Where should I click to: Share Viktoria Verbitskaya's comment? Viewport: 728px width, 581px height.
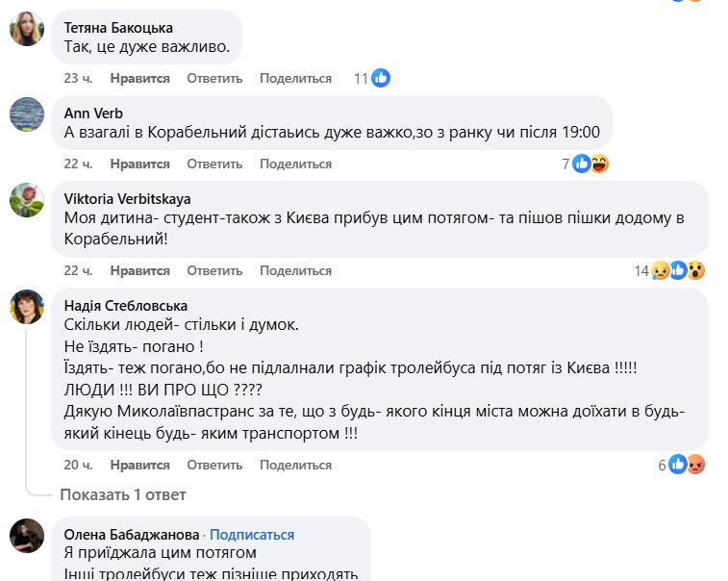pyautogui.click(x=295, y=271)
